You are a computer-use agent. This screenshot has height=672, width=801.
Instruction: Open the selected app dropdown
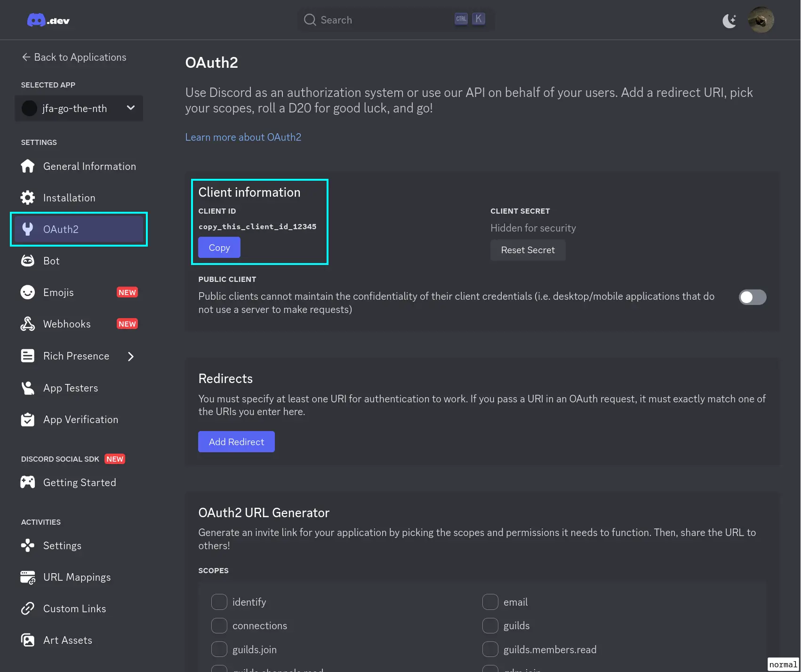(79, 108)
